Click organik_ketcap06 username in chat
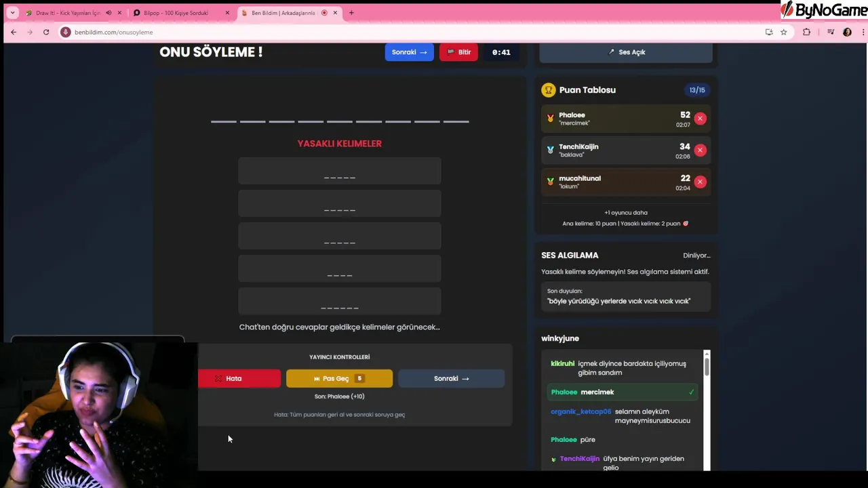Image resolution: width=868 pixels, height=488 pixels. pyautogui.click(x=581, y=411)
